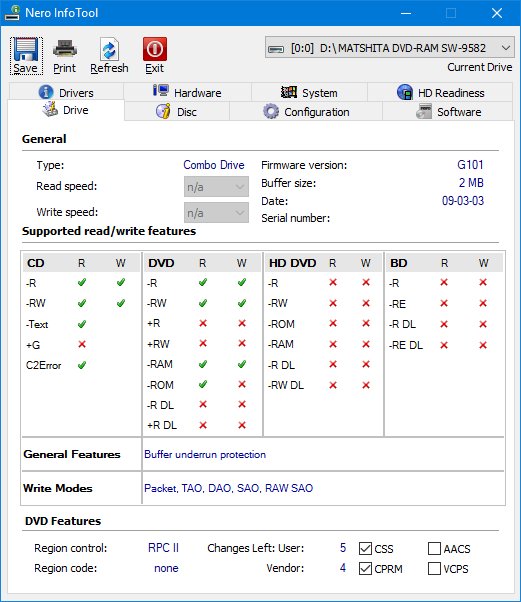
Task: Close the Nero InfoTool window
Action: pyautogui.click(x=497, y=13)
